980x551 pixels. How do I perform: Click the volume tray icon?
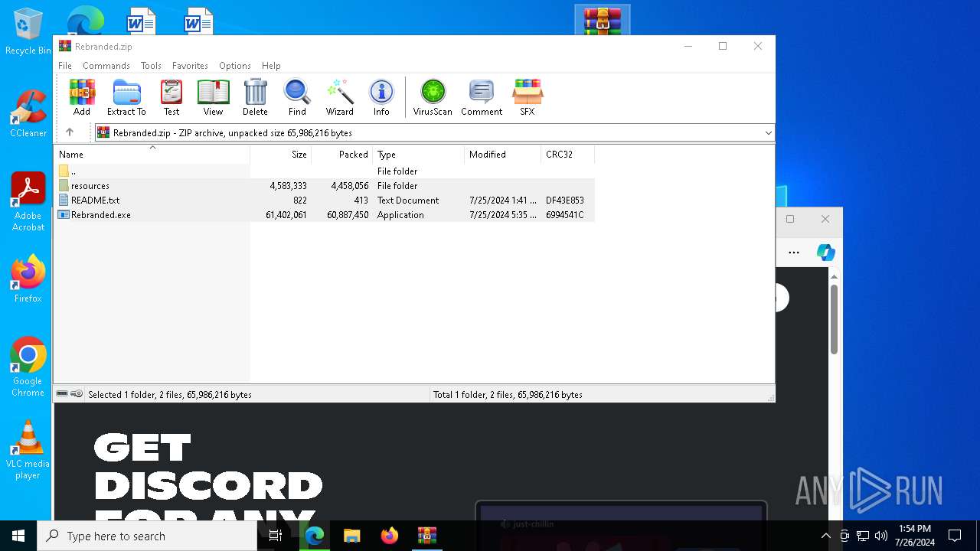pos(881,536)
